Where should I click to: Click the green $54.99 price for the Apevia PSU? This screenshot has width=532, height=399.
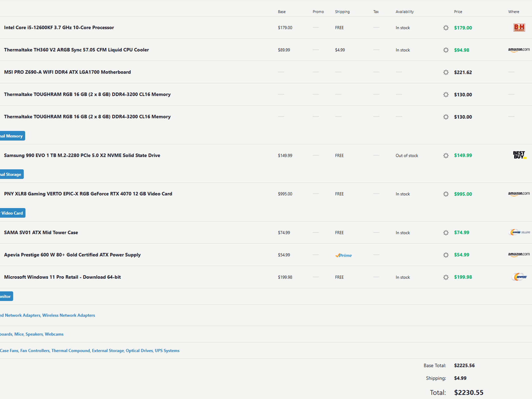[462, 255]
